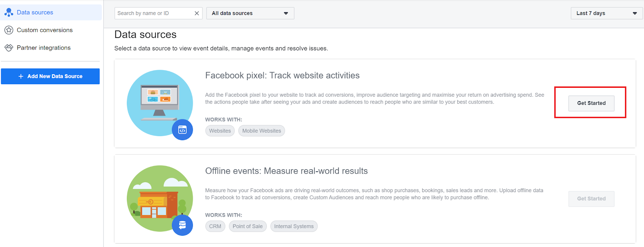Go to Custom conversions
Screen dimensions: 644x247
pyautogui.click(x=45, y=30)
